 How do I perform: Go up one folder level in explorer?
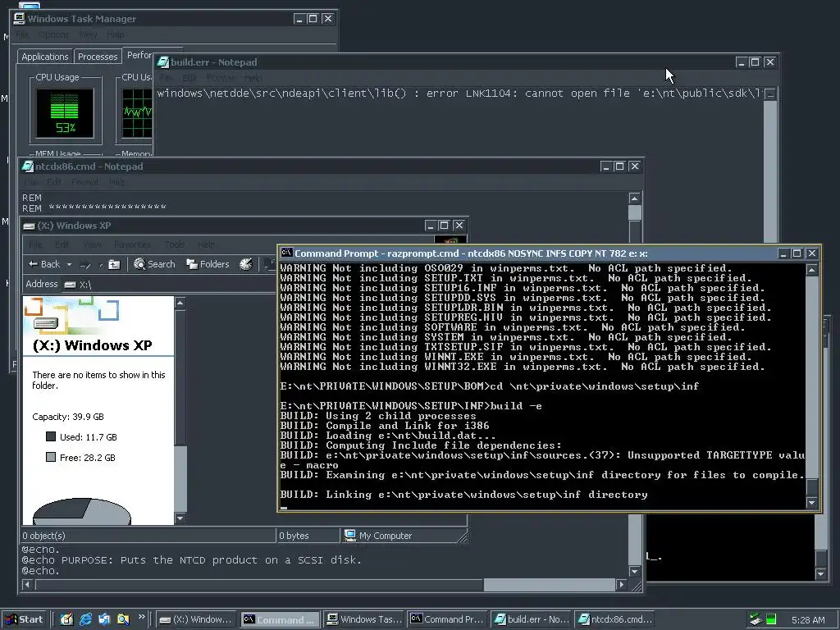click(x=114, y=264)
